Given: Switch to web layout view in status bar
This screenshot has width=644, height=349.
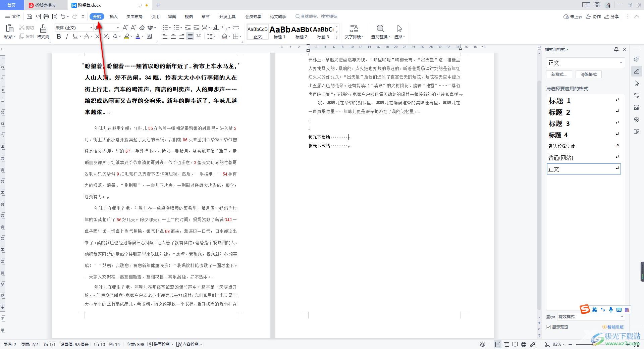Looking at the screenshot, I should [524, 344].
